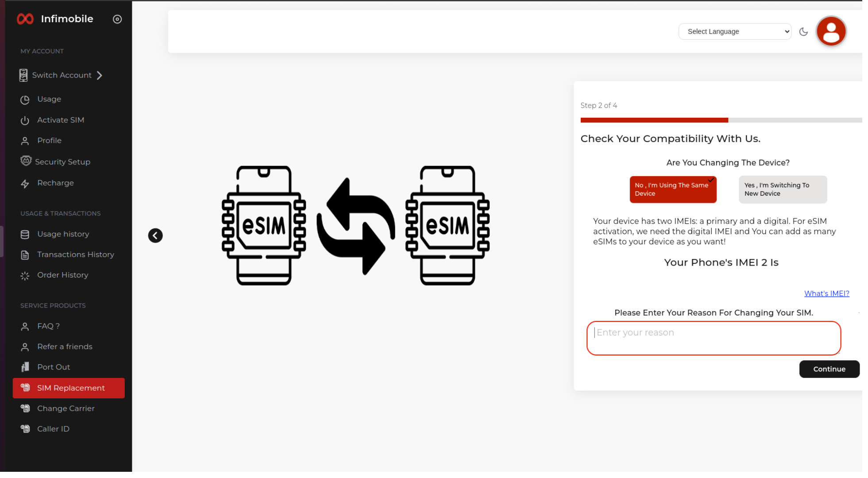The height and width of the screenshot is (478, 868).
Task: Click the back arrow circle button
Action: pos(155,235)
